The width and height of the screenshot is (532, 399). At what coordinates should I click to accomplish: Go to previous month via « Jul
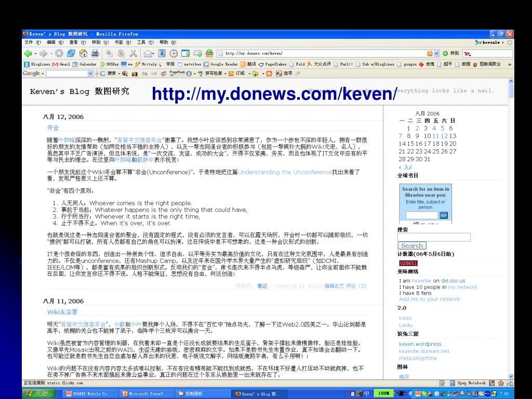tap(405, 167)
